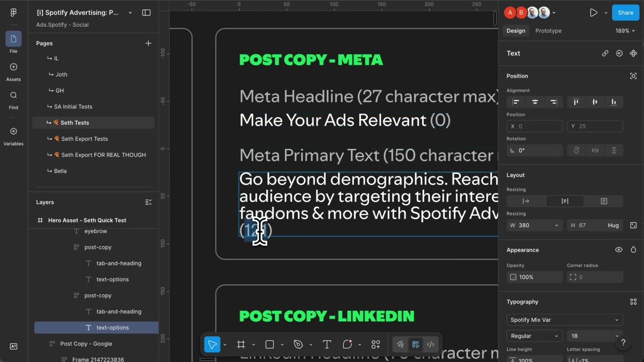Select the Text tool

click(327, 344)
